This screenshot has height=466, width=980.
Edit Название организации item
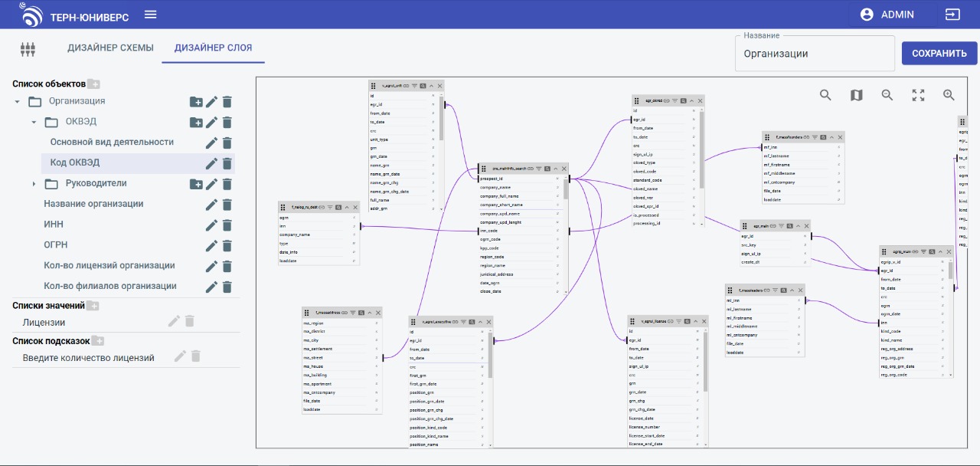211,205
